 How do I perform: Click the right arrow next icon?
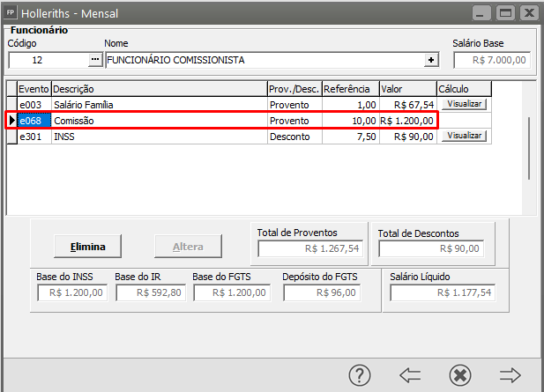point(510,374)
